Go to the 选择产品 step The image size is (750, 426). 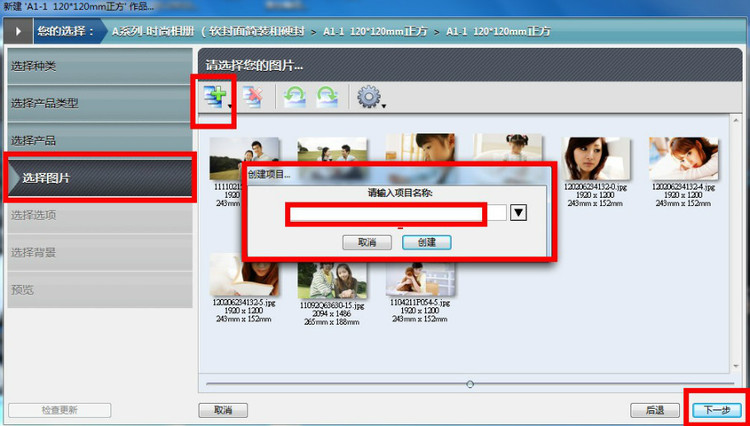click(99, 141)
